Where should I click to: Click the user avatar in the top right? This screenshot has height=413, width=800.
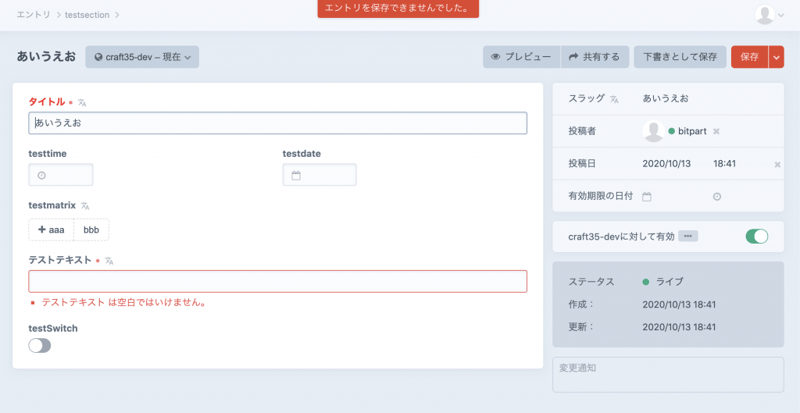[766, 14]
